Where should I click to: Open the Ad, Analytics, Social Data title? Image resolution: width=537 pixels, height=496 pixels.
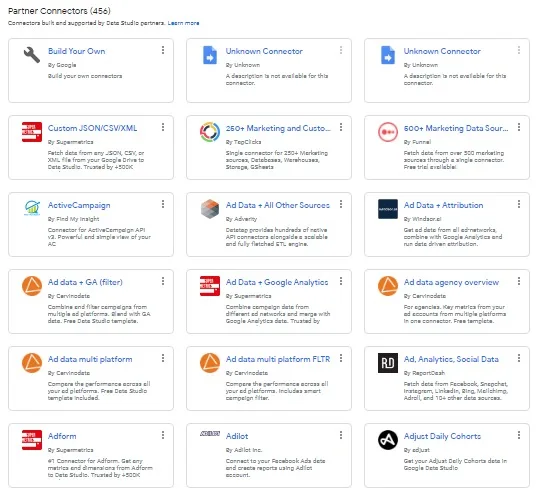451,359
